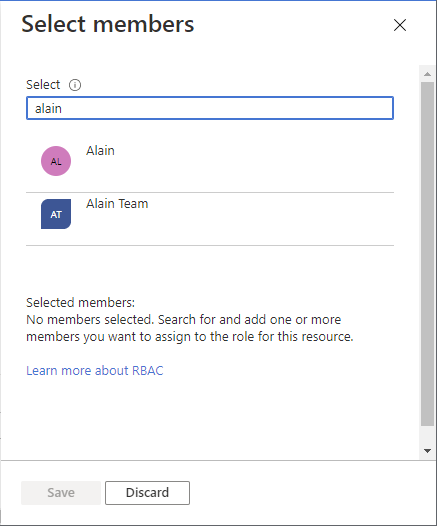Click the scrollbar down arrow

(427, 451)
